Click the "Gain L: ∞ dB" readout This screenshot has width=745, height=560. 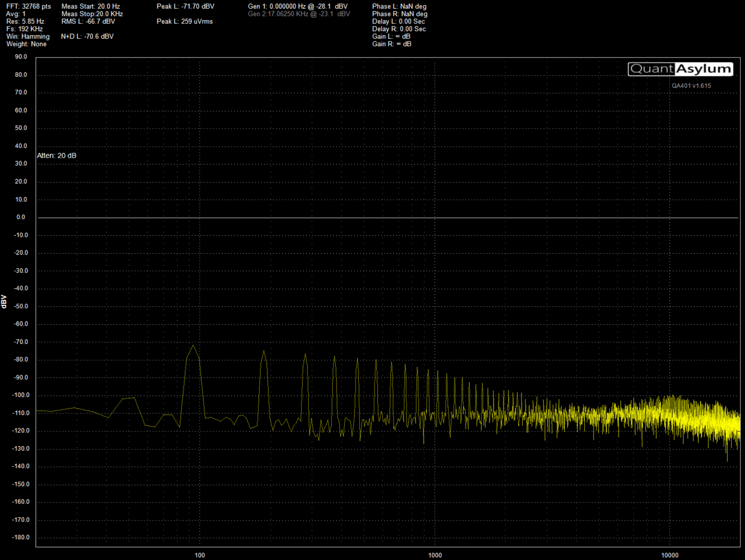point(391,36)
